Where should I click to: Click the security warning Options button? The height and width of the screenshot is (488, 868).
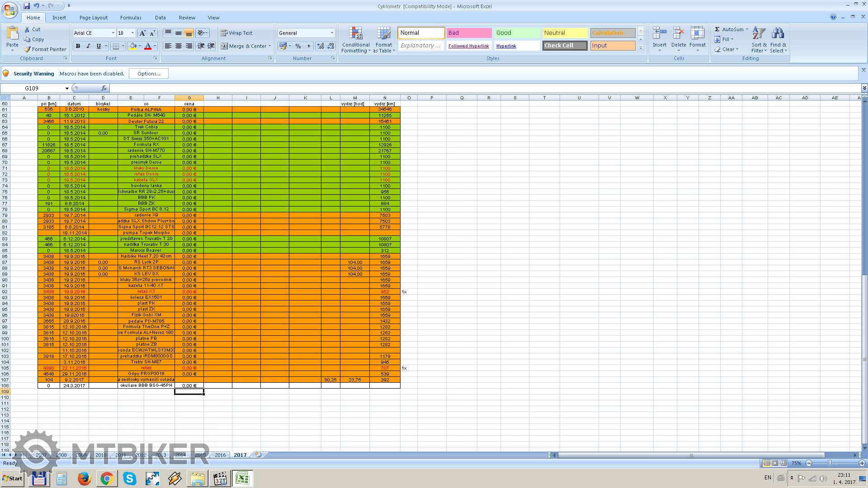tap(149, 74)
